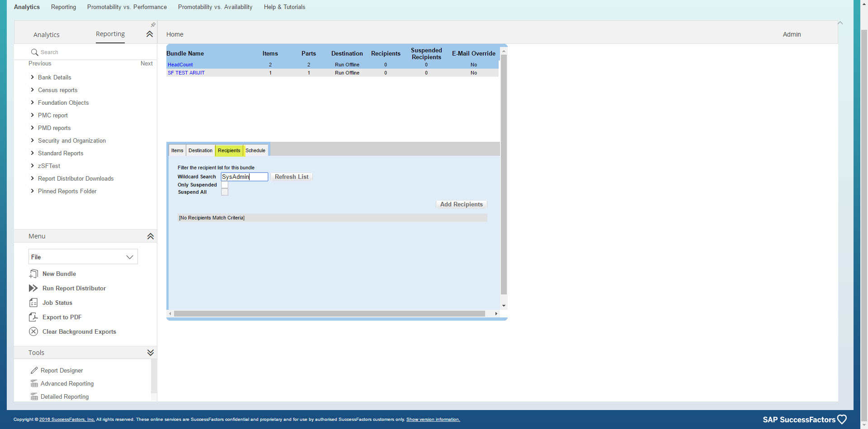Open Promotability vs. Performance menu
868x429 pixels.
[x=127, y=7]
